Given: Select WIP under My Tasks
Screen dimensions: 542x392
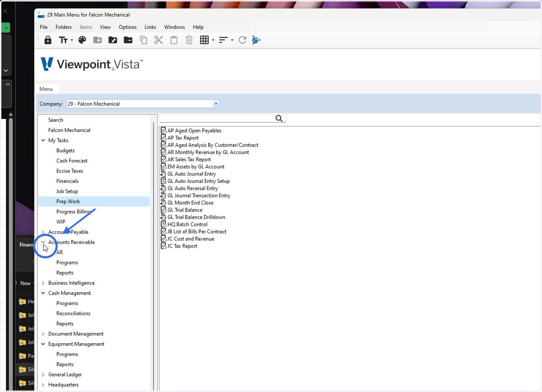Looking at the screenshot, I should (61, 222).
